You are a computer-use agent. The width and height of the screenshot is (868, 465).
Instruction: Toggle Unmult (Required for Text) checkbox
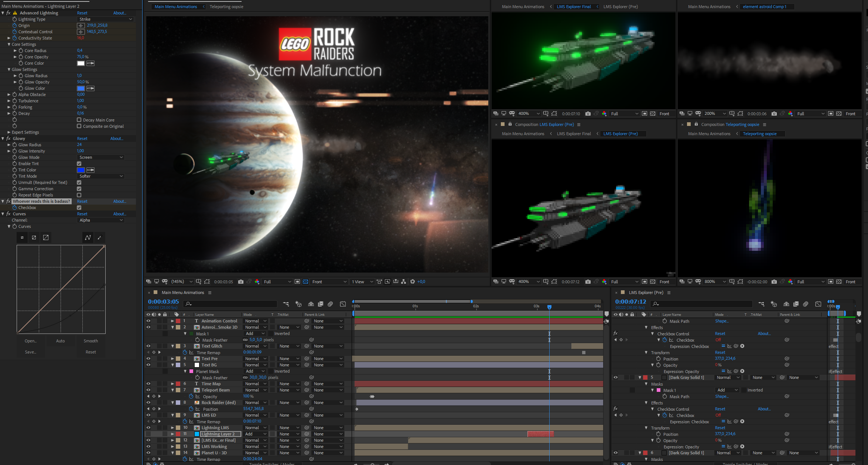click(79, 182)
